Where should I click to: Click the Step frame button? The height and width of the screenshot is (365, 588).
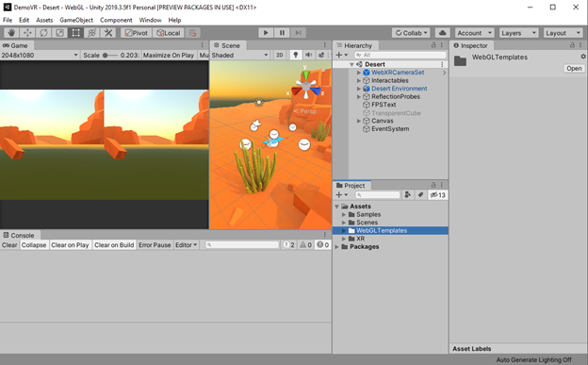tap(298, 33)
